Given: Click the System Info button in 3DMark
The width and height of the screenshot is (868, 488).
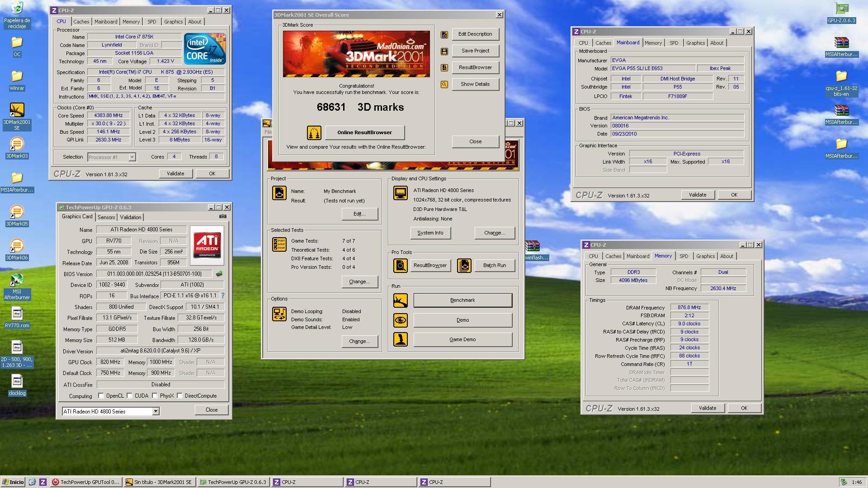Looking at the screenshot, I should (x=430, y=233).
